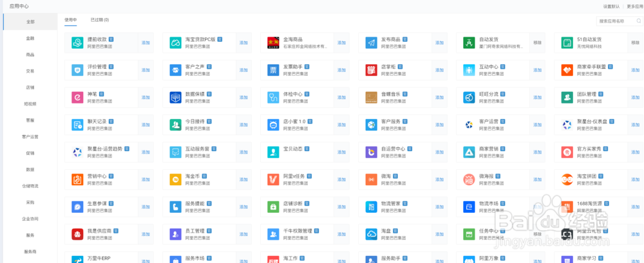The height and width of the screenshot is (263, 644).
Task: Click the 自动发货 green icon
Action: tap(469, 42)
